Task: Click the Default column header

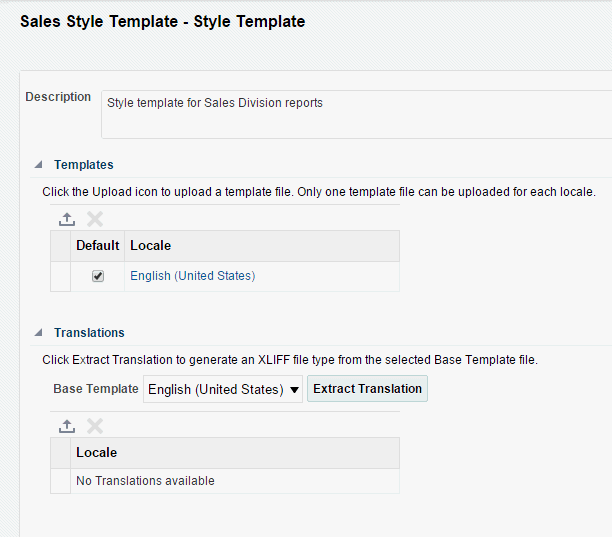Action: (98, 246)
